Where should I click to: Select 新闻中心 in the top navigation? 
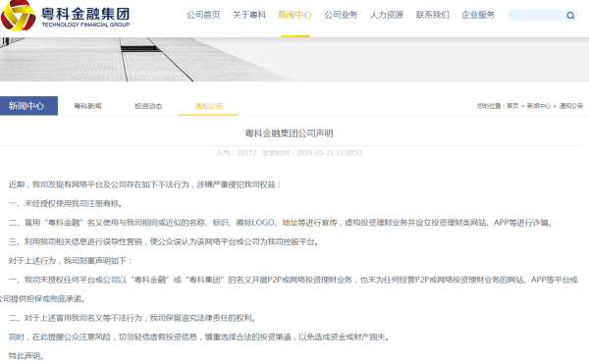click(x=294, y=15)
